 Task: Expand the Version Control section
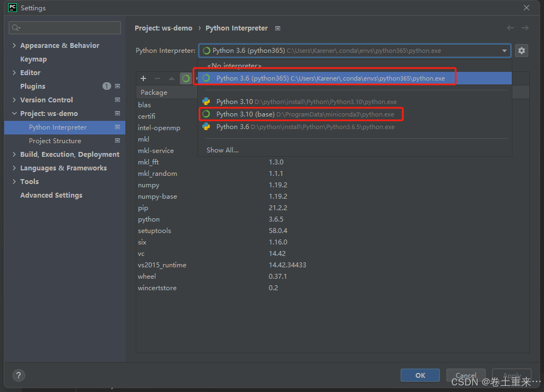[14, 100]
